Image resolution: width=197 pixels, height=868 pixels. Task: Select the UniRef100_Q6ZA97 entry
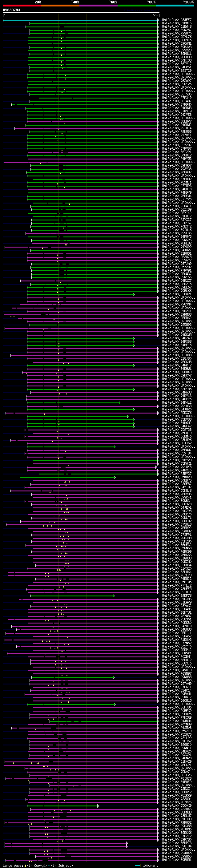pos(177,81)
